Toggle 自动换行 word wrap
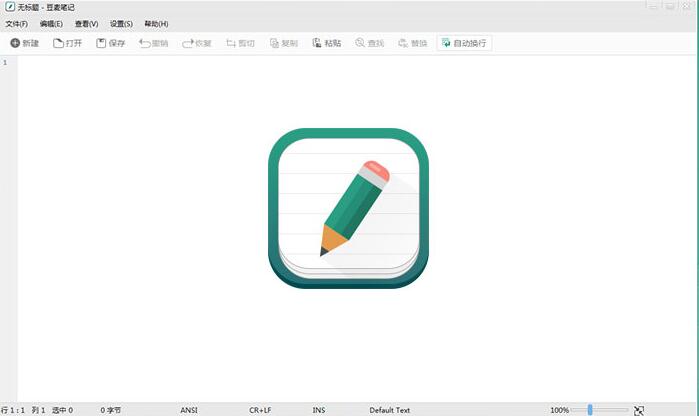This screenshot has height=416, width=699. point(464,43)
